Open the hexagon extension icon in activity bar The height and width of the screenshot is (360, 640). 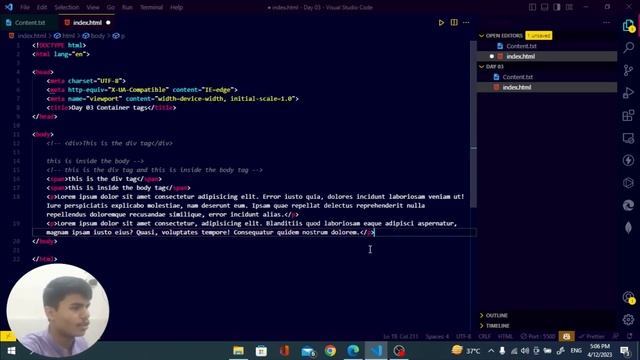click(x=629, y=182)
